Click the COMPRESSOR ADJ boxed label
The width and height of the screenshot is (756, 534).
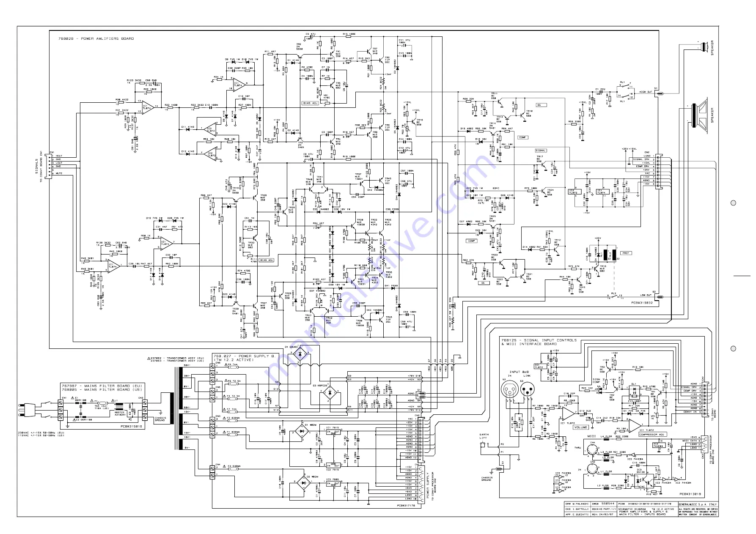[652, 434]
